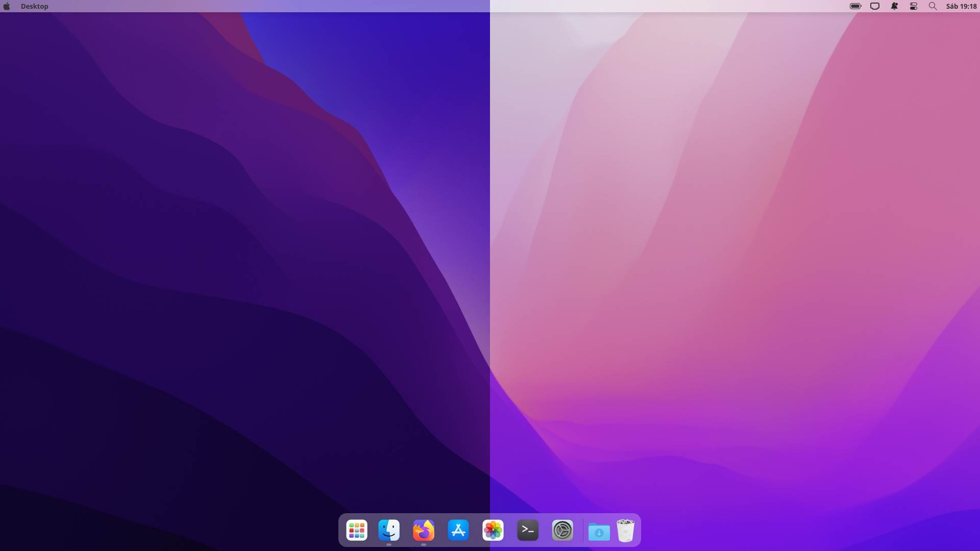This screenshot has height=551, width=980.
Task: Open the App Store dock icon
Action: coord(458,530)
